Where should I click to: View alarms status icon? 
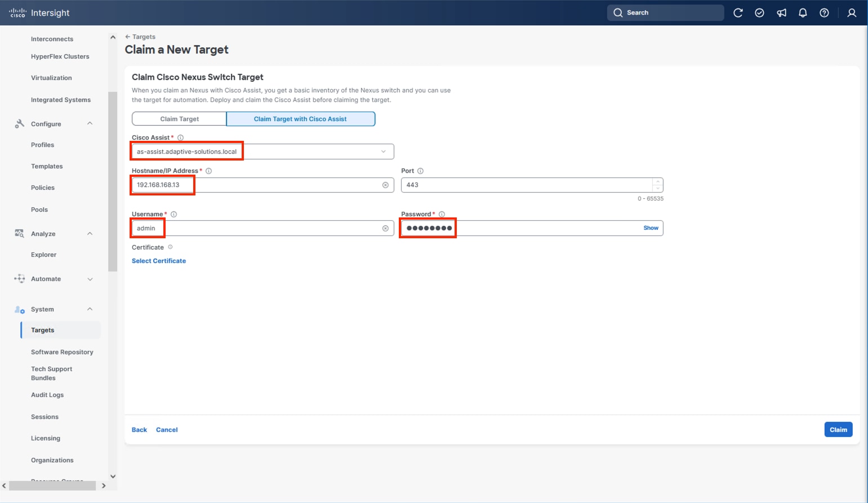pos(759,12)
